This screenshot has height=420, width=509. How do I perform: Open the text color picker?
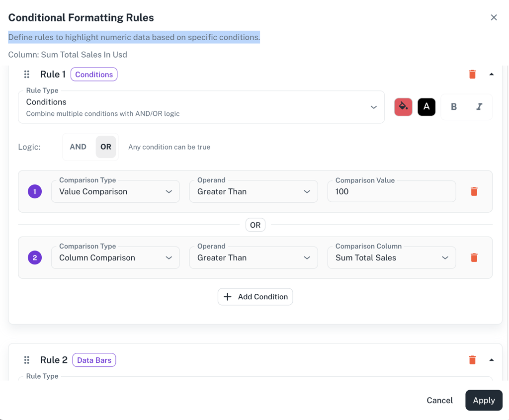[426, 107]
